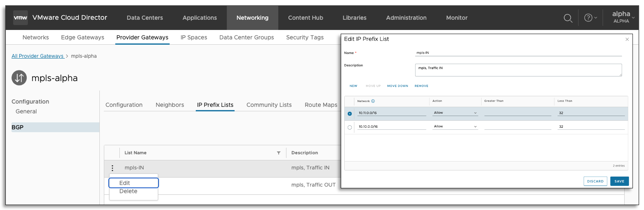The width and height of the screenshot is (644, 210).
Task: Open the three-dot menu for mpls-IN
Action: point(112,168)
